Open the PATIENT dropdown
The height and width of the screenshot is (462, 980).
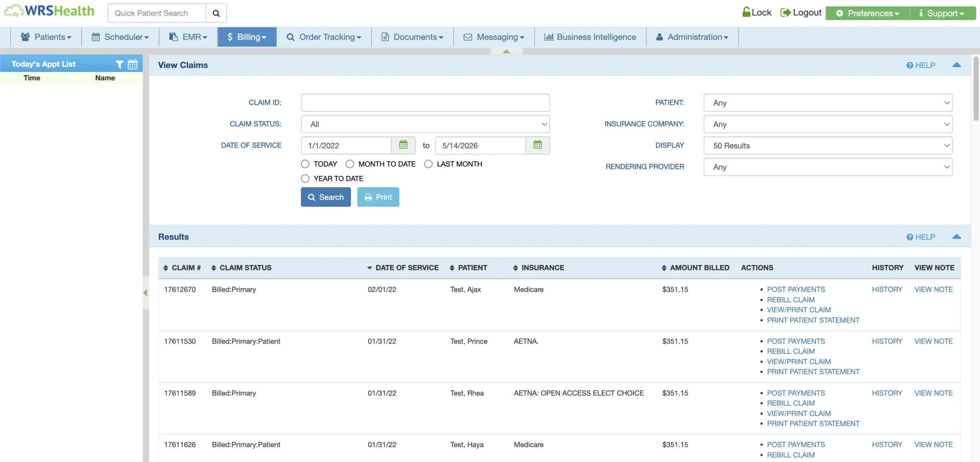click(x=828, y=102)
